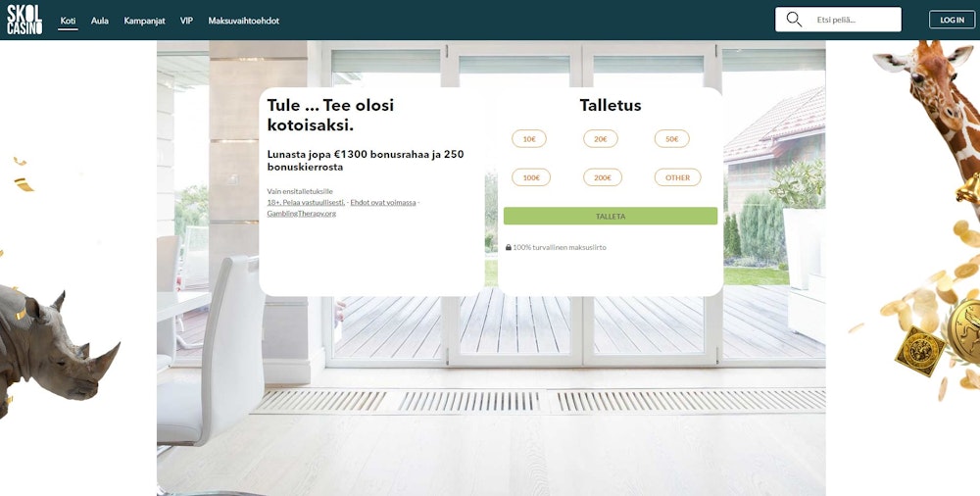Image resolution: width=980 pixels, height=496 pixels.
Task: Select the 10€ deposit amount
Action: click(529, 139)
